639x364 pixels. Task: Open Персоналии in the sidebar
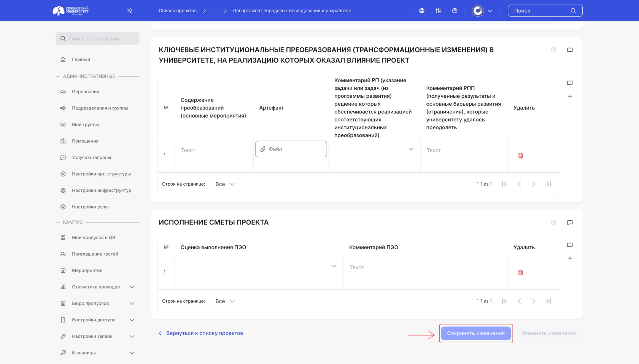tap(86, 92)
